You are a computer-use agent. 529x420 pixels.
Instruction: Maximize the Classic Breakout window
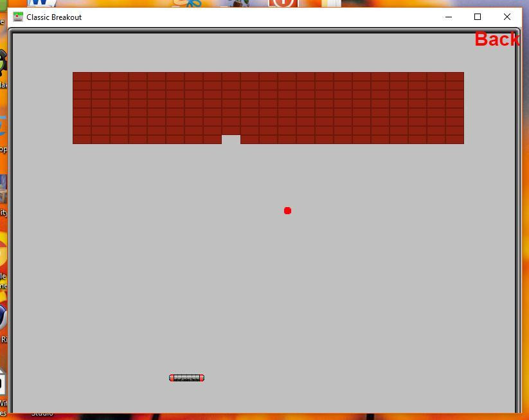coord(478,17)
